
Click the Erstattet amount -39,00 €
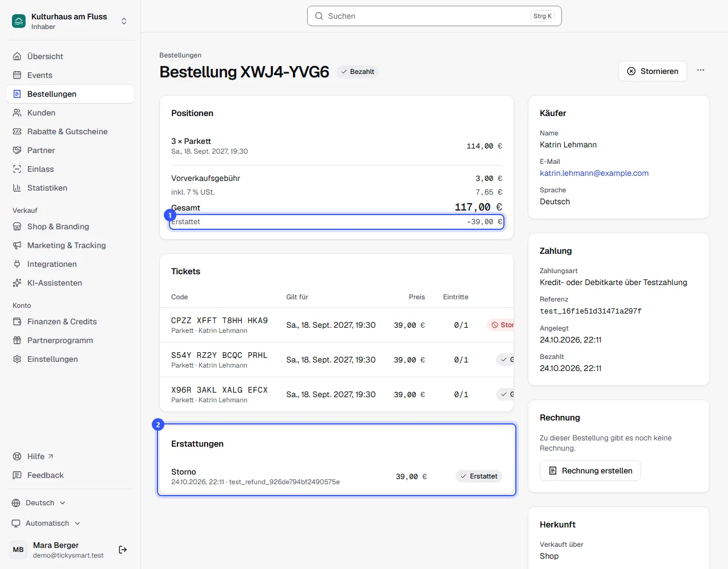click(x=485, y=222)
